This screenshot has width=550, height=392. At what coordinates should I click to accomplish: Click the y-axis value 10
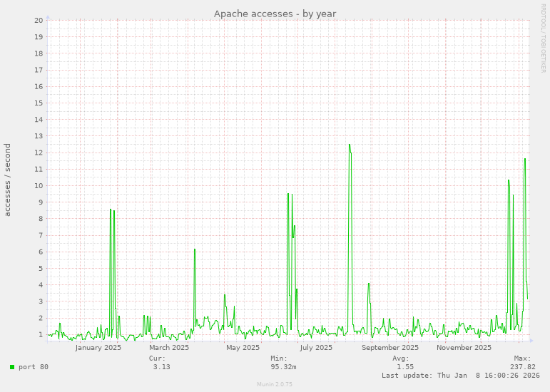pyautogui.click(x=39, y=186)
